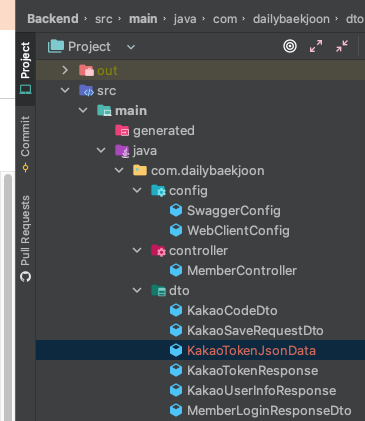
Task: Select MemberController file name
Action: (242, 271)
